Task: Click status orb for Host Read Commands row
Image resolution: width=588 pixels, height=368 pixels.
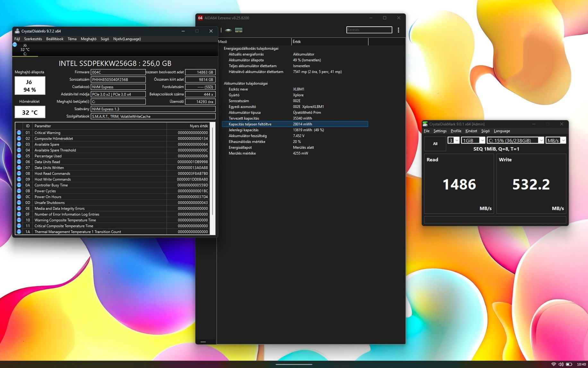Action: coord(19,174)
